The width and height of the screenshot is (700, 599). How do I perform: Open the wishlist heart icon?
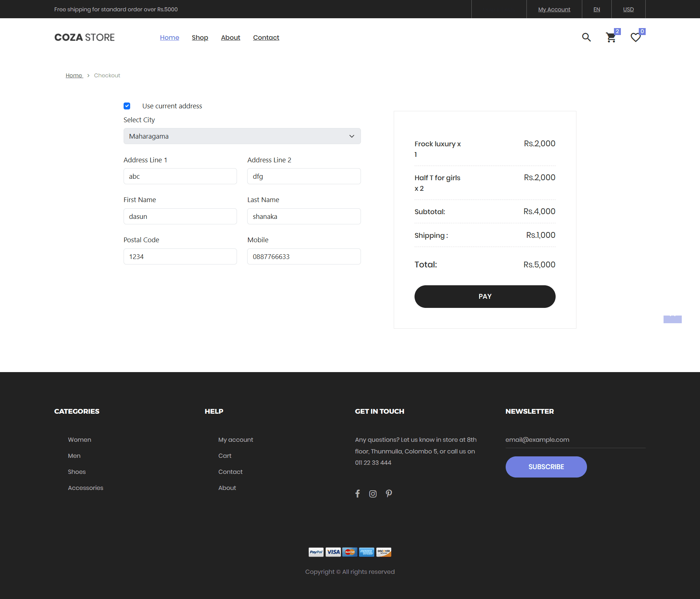[635, 37]
